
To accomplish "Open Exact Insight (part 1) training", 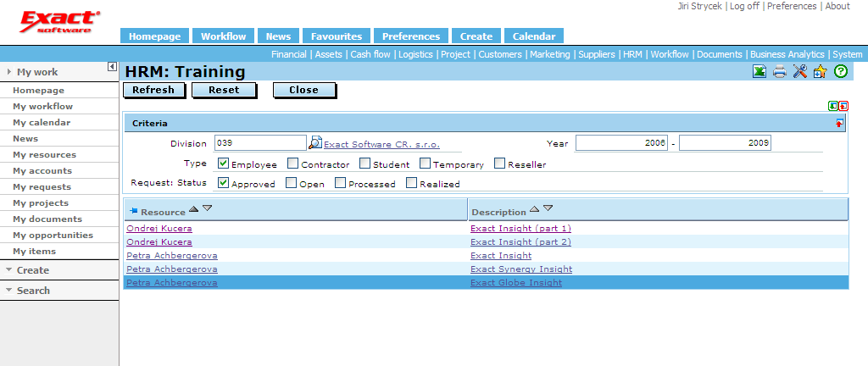I will coord(520,228).
